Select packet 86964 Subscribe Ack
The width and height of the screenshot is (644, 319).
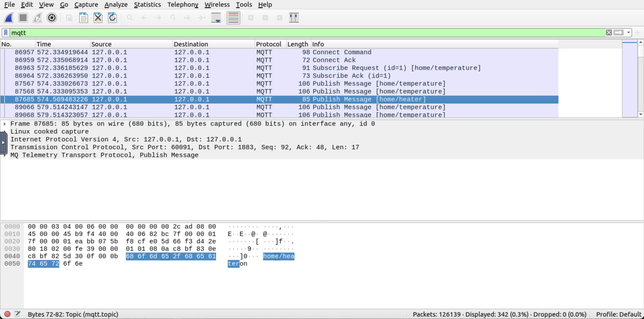tap(279, 76)
